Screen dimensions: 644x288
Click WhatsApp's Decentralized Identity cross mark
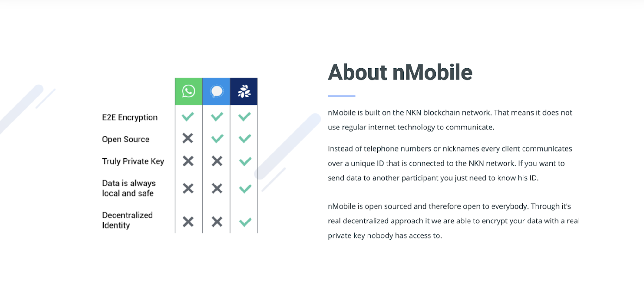[x=188, y=222]
